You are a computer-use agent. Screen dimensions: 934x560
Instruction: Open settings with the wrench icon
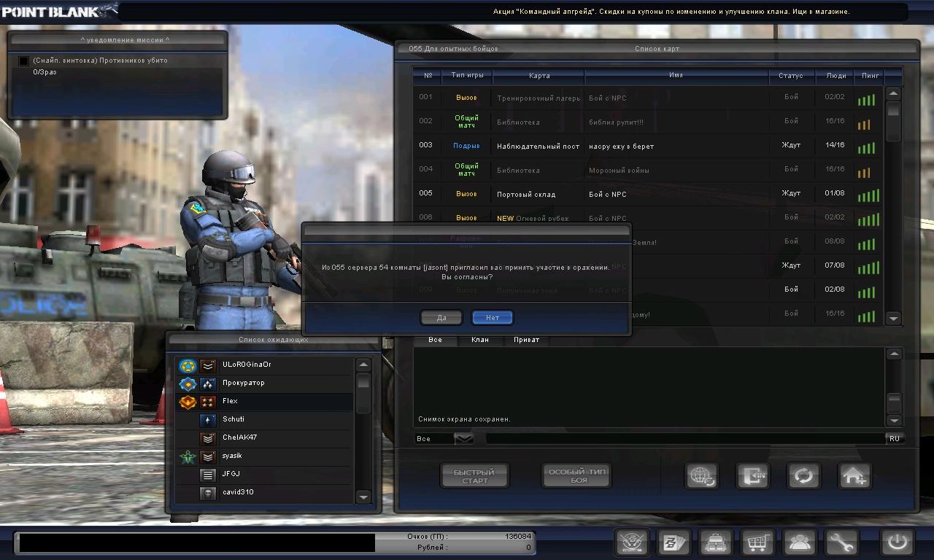(x=841, y=542)
